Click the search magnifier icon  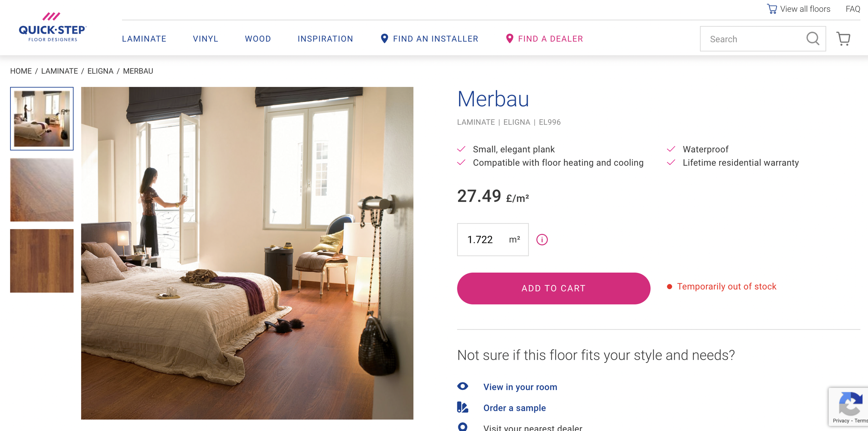coord(812,39)
